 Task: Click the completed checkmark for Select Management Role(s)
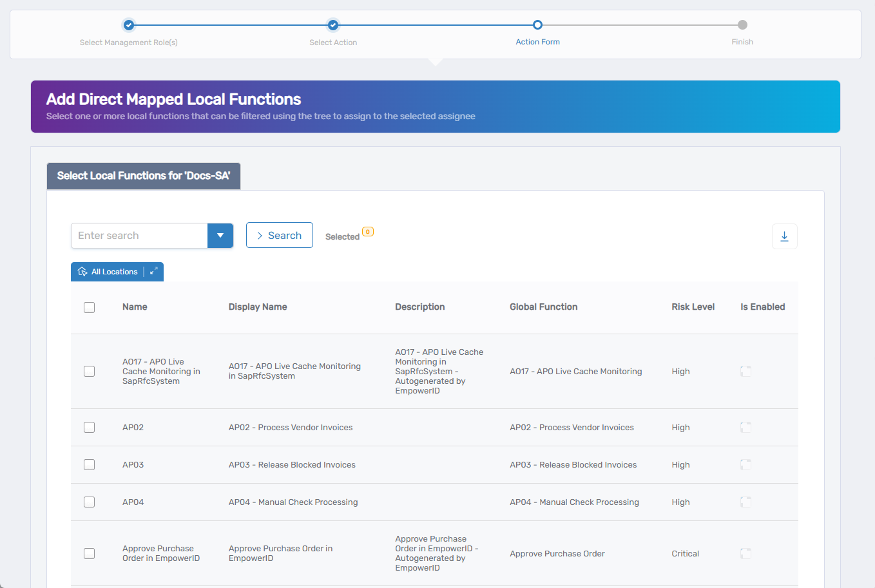point(128,24)
